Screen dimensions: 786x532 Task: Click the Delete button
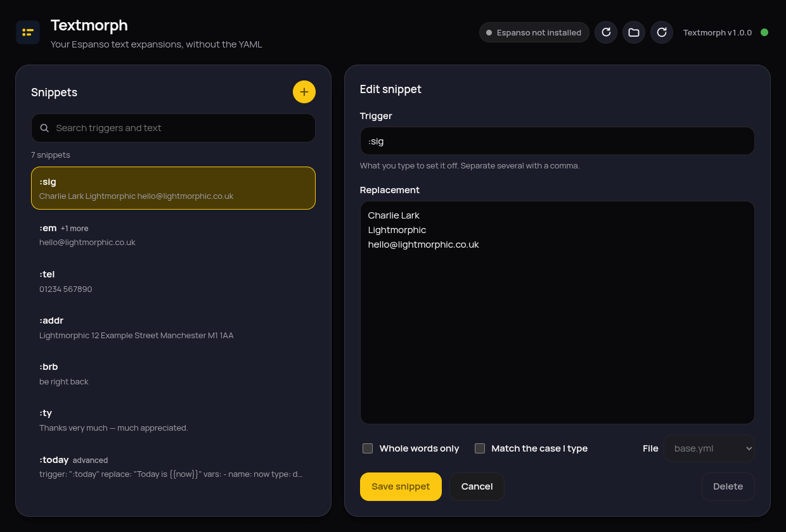coord(728,486)
